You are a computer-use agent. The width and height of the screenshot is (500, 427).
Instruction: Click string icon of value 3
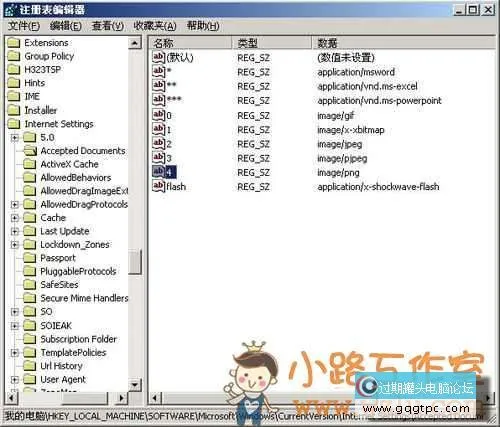click(158, 158)
